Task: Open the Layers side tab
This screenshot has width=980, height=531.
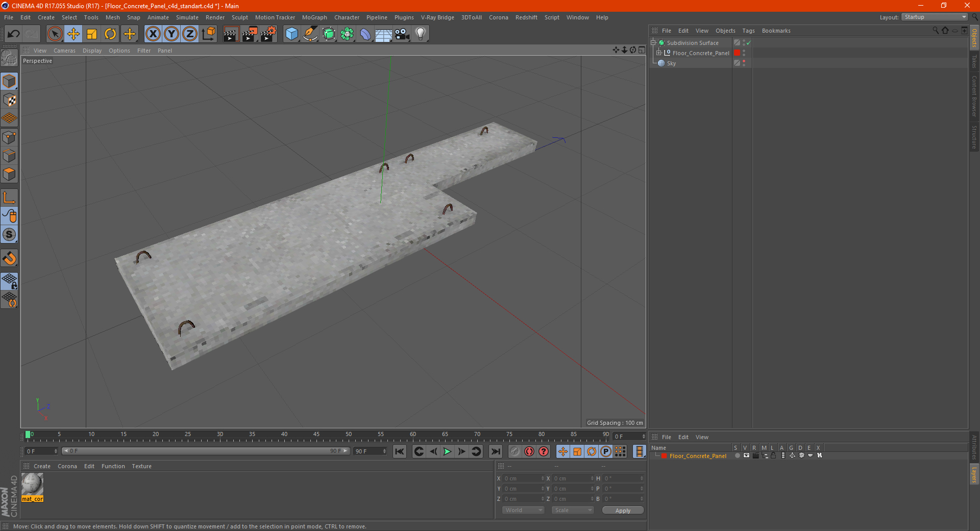Action: [x=974, y=474]
